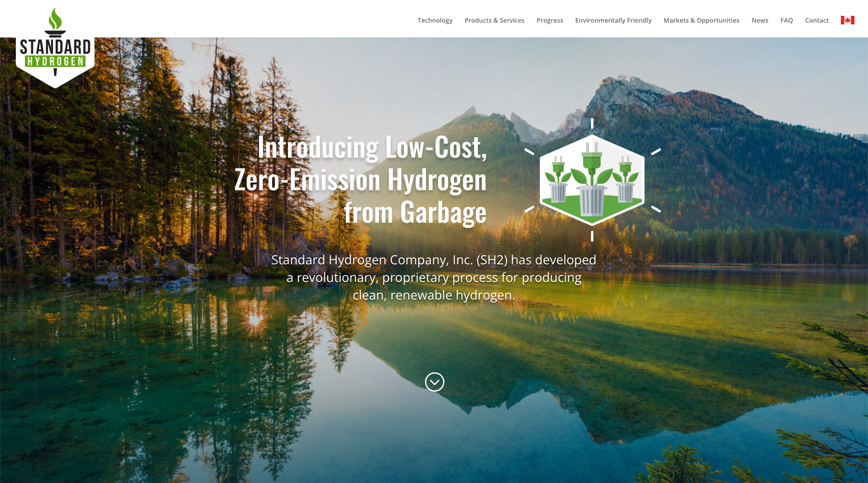Click the Canadian flag icon
Viewport: 868px width, 483px height.
pyautogui.click(x=847, y=20)
